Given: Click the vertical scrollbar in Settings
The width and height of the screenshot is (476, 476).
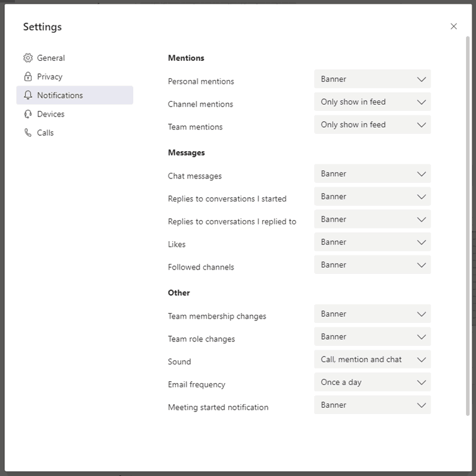Looking at the screenshot, I should [468, 223].
